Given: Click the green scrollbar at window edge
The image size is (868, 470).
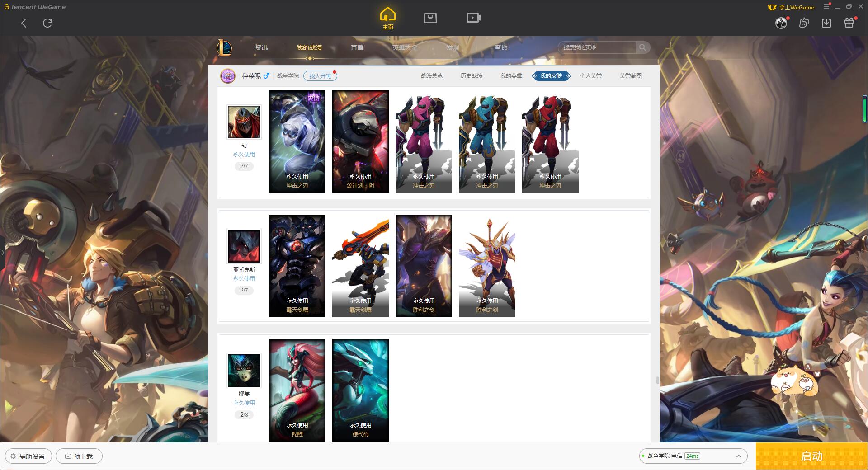Looking at the screenshot, I should (864, 109).
